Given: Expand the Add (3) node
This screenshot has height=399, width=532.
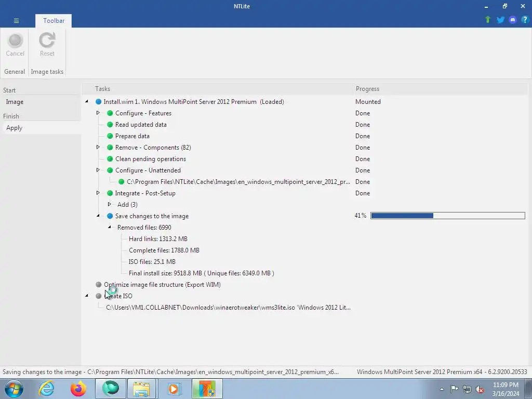Looking at the screenshot, I should click(109, 204).
